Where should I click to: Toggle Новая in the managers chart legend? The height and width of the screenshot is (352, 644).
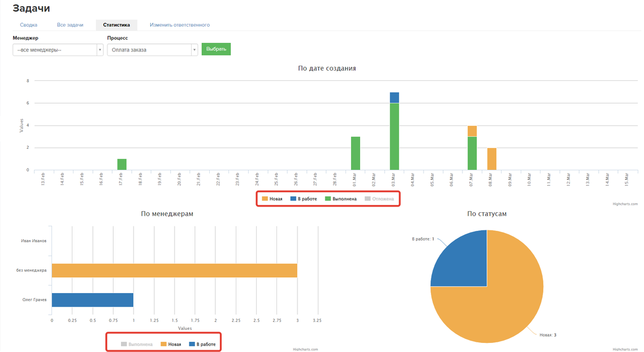coord(171,344)
